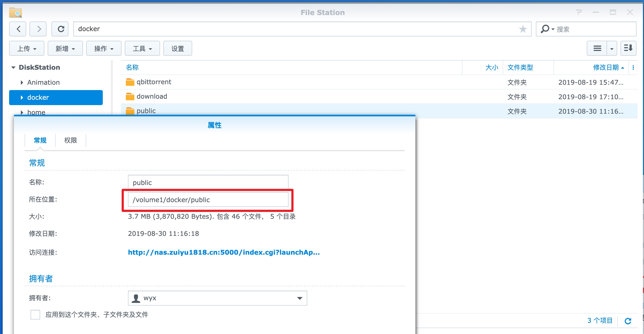Click the 所在位置 location path field
The height and width of the screenshot is (334, 644).
[208, 200]
